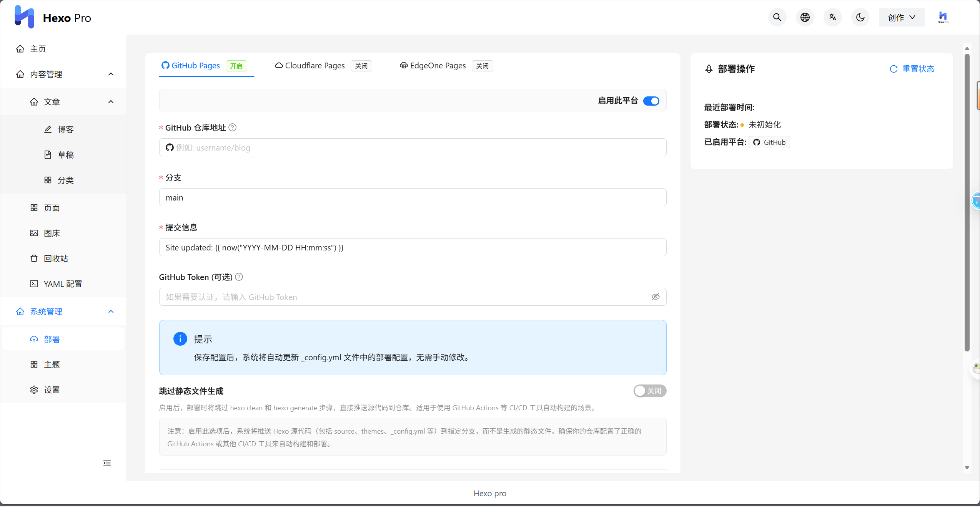Go to 分类 in the sidebar
The width and height of the screenshot is (980, 507).
pos(64,180)
